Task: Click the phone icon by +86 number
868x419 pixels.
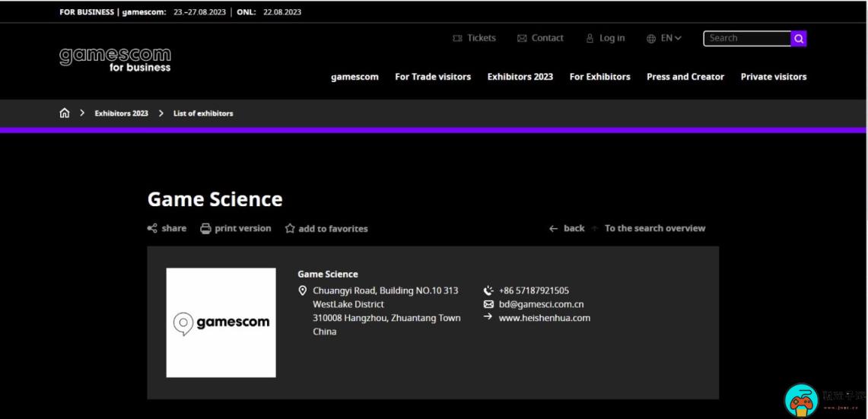Action: pyautogui.click(x=488, y=290)
